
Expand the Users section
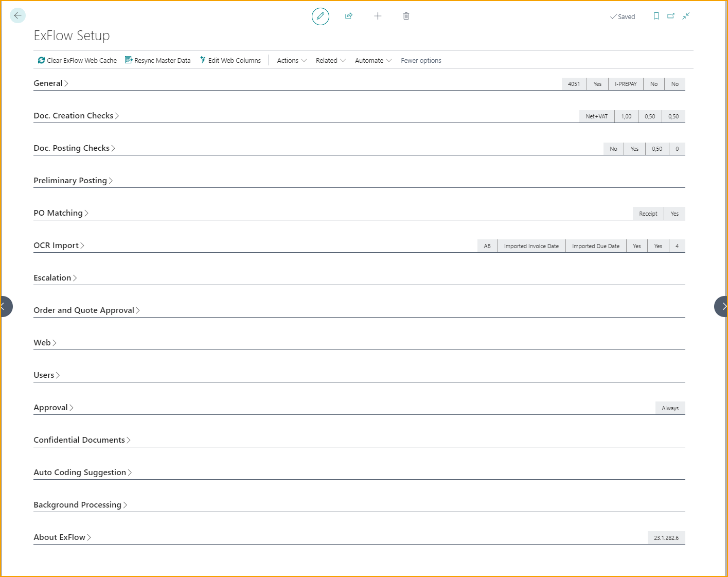click(x=47, y=375)
